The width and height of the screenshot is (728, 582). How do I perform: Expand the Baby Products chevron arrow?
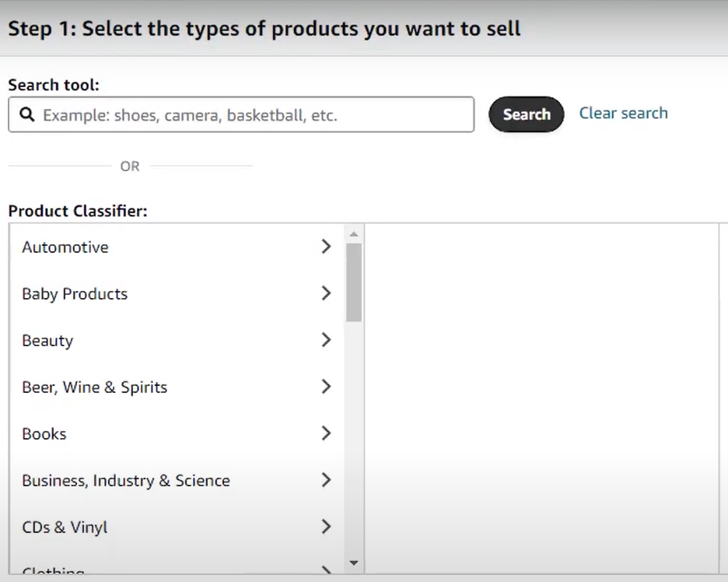(x=326, y=293)
